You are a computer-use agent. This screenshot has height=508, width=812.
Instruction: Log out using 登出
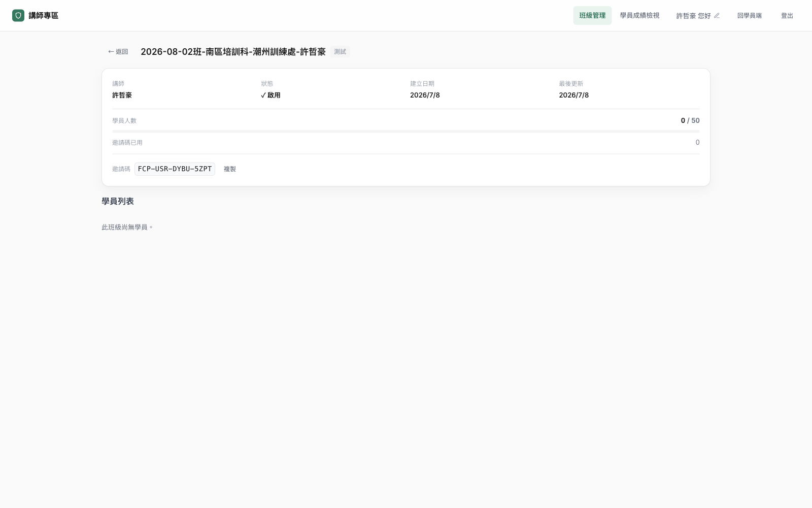(787, 16)
